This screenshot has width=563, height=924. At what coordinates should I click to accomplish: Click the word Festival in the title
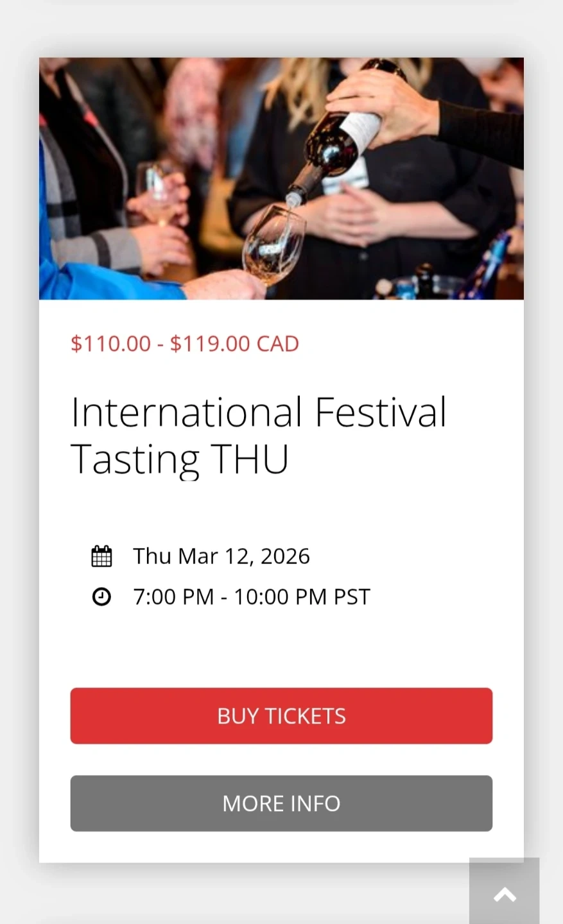(381, 412)
